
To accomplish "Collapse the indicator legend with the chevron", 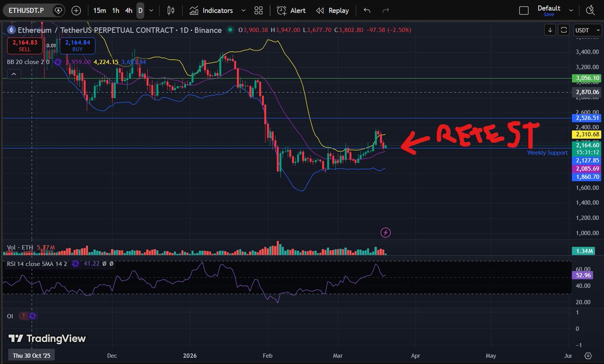I will coord(14,74).
